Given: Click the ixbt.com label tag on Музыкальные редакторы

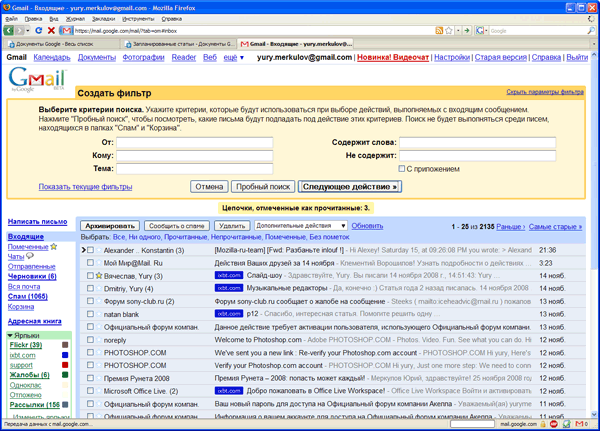Looking at the screenshot, I should click(x=229, y=288).
